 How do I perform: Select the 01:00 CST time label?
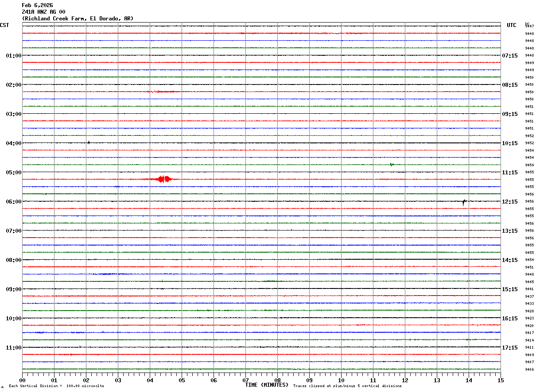(13, 56)
